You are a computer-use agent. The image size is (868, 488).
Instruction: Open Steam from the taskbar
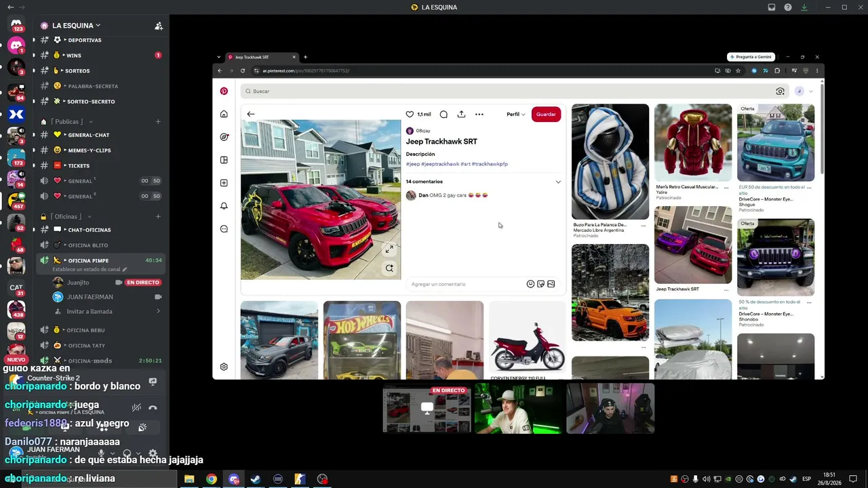coord(256,479)
